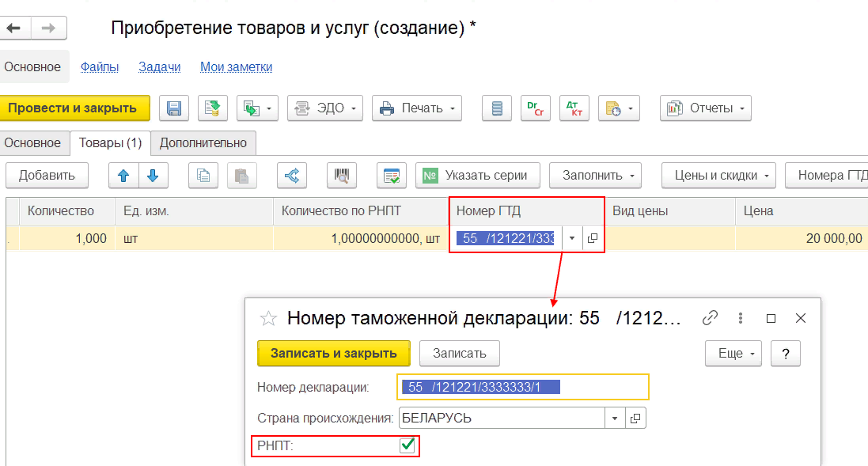The width and height of the screenshot is (868, 466).
Task: Open the Файлы link
Action: click(x=100, y=67)
